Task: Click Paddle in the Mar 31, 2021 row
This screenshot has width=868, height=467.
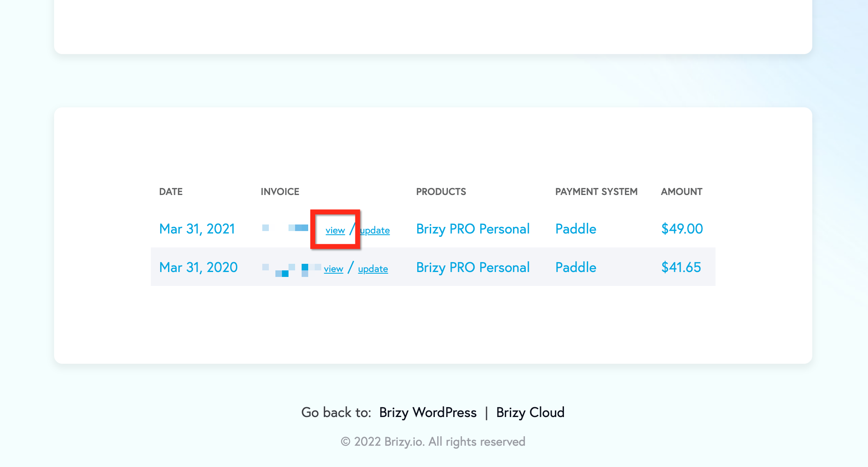Action: [x=576, y=229]
